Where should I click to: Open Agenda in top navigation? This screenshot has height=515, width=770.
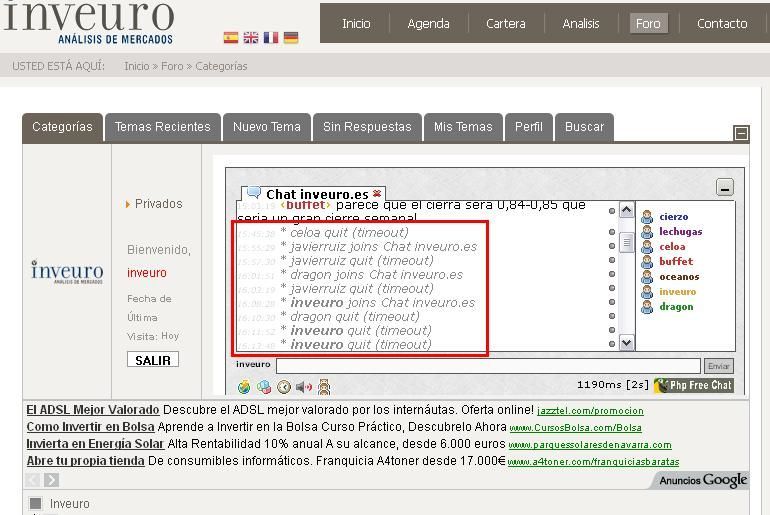coord(428,24)
